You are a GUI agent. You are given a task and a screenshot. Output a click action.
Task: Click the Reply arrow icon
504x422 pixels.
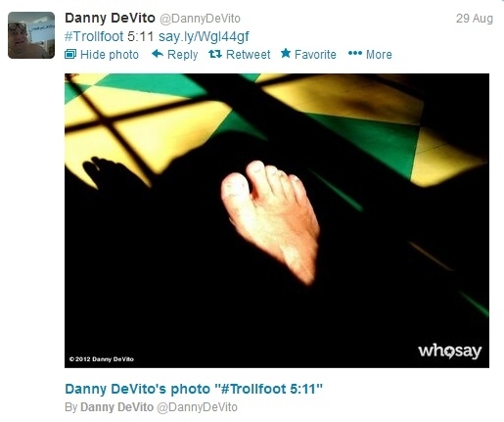coord(158,54)
